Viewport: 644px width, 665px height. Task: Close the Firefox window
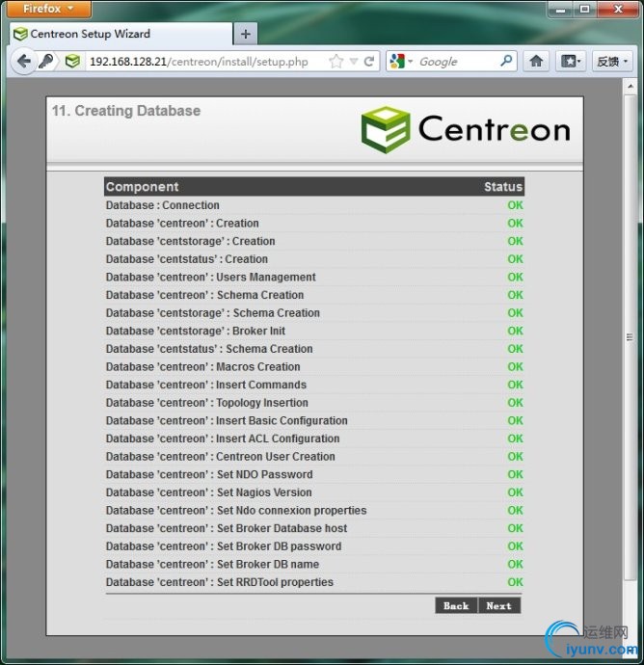(x=618, y=9)
